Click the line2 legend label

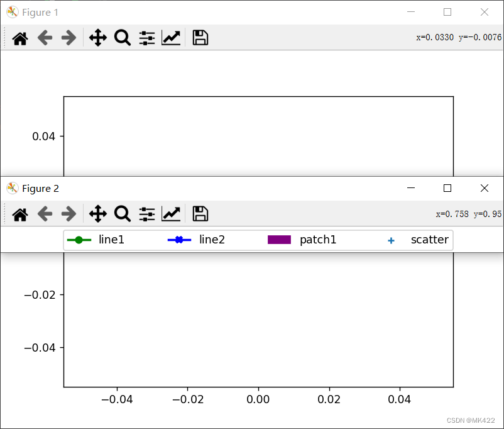coord(212,240)
